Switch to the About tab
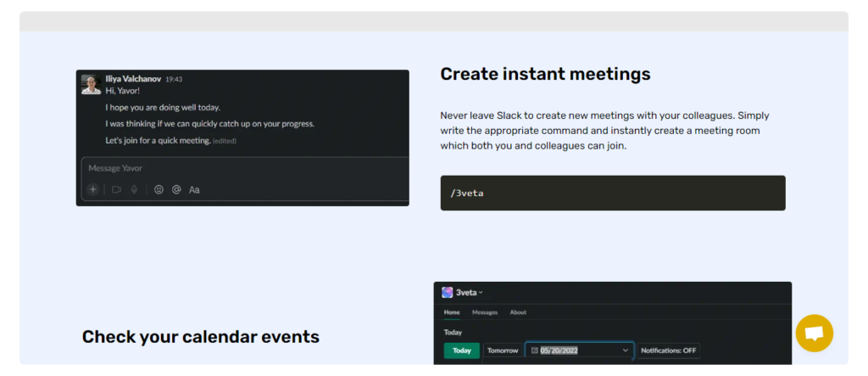 coord(518,312)
